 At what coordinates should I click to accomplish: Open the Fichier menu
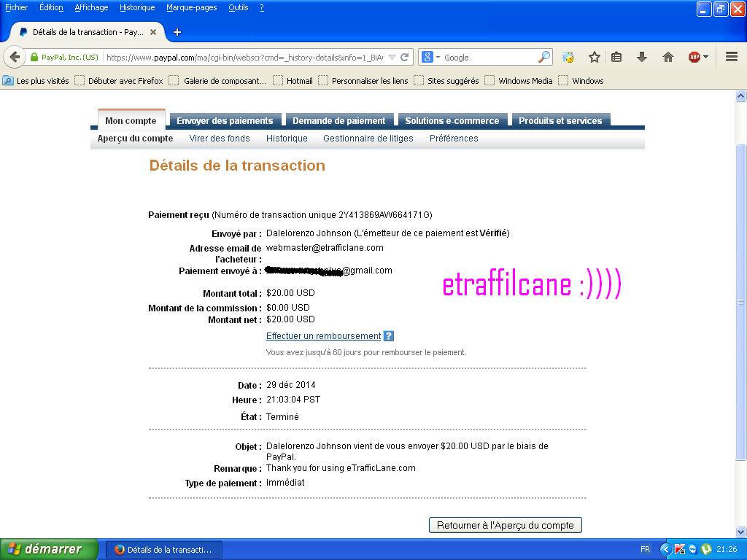pos(16,7)
